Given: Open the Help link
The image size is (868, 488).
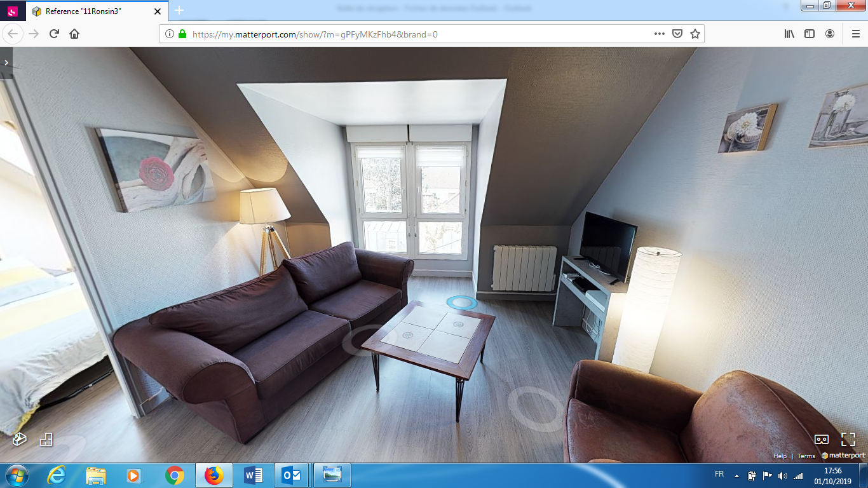Looking at the screenshot, I should tap(781, 456).
